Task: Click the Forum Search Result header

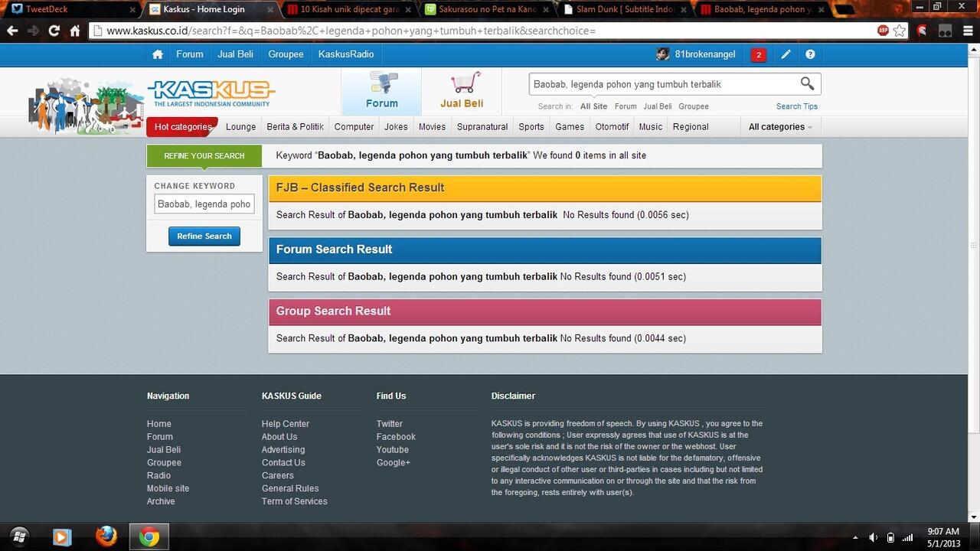Action: click(544, 250)
